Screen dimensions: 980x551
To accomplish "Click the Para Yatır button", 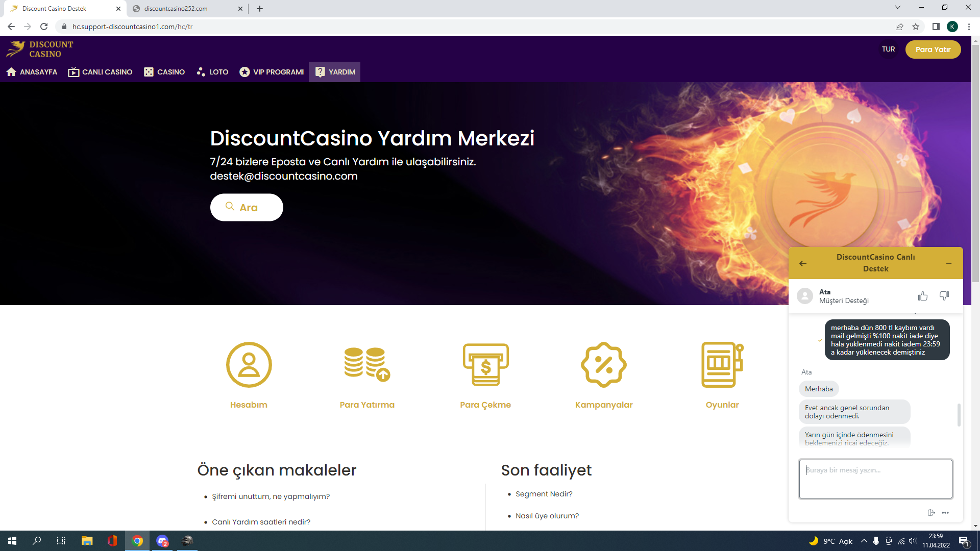I will [x=933, y=49].
